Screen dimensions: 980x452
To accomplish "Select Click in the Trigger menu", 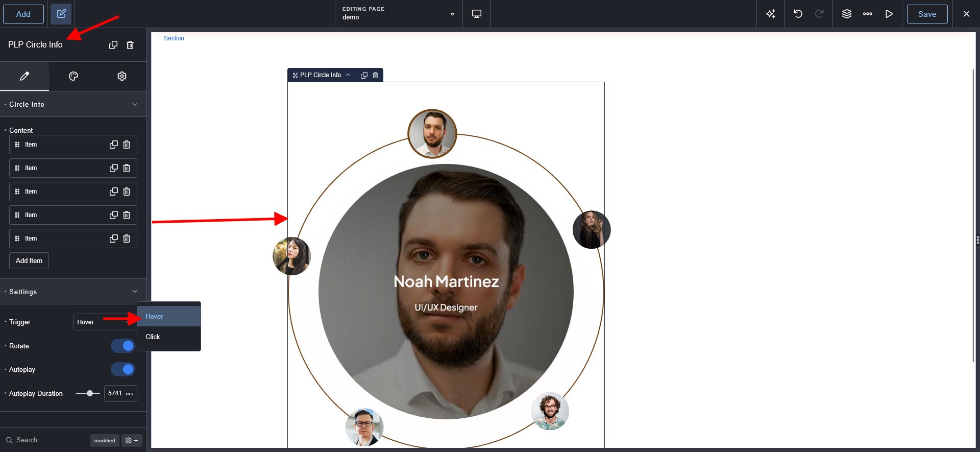I will (169, 337).
